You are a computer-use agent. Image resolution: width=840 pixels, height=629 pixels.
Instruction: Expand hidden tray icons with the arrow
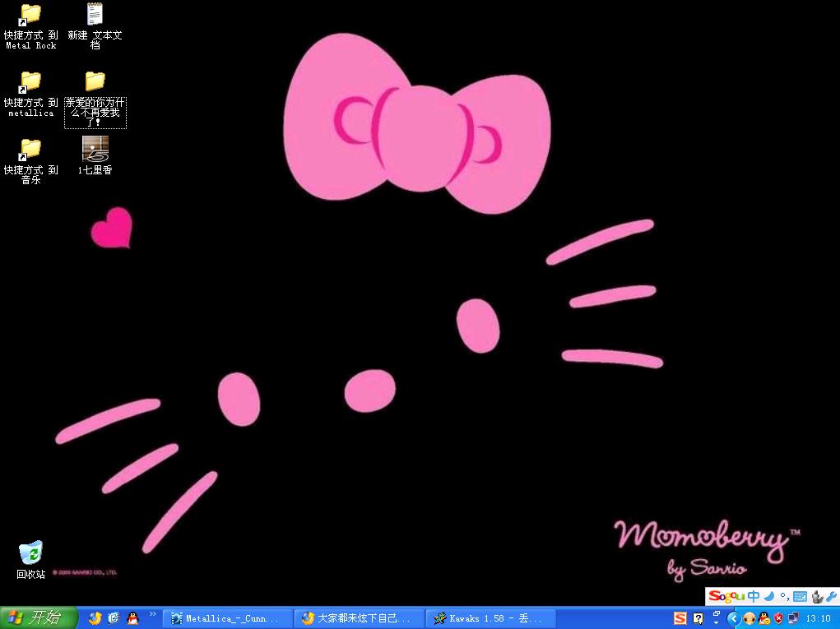coord(733,619)
